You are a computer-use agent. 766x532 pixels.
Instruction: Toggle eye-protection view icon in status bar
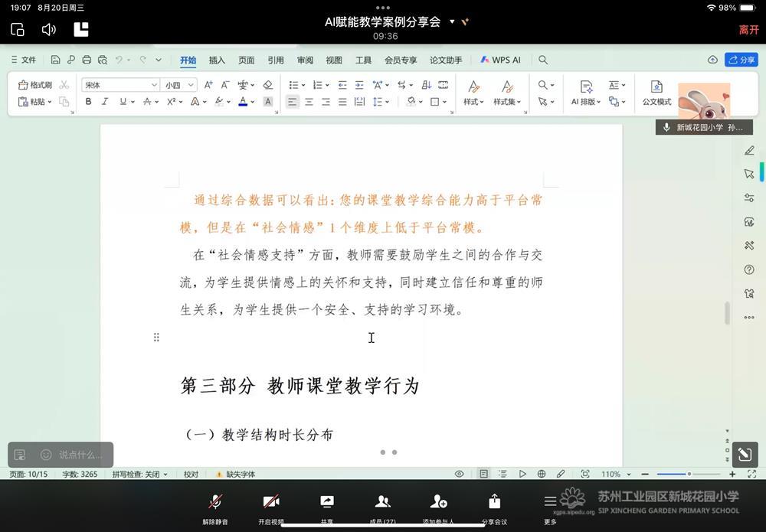pos(459,475)
